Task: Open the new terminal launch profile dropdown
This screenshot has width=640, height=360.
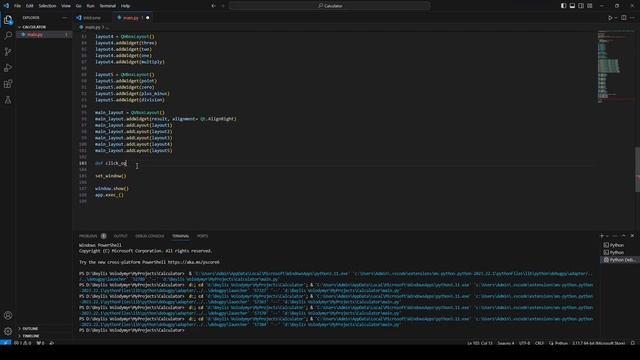Action: pyautogui.click(x=607, y=236)
